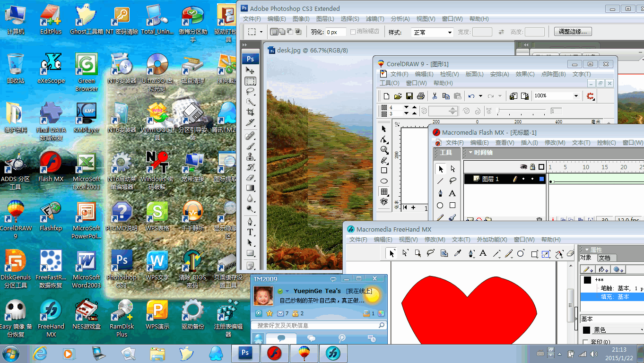The image size is (644, 363).
Task: Select FreeHand's Ellipse tool
Action: click(x=521, y=253)
